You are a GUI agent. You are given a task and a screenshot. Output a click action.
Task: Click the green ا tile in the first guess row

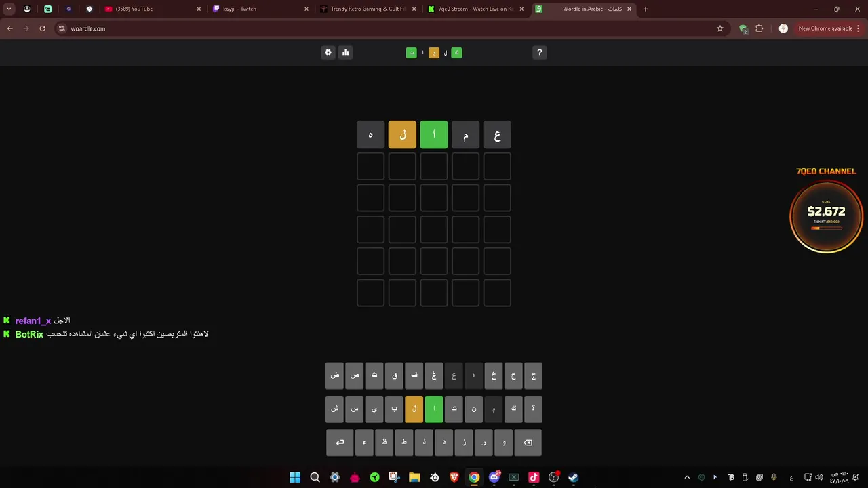434,135
